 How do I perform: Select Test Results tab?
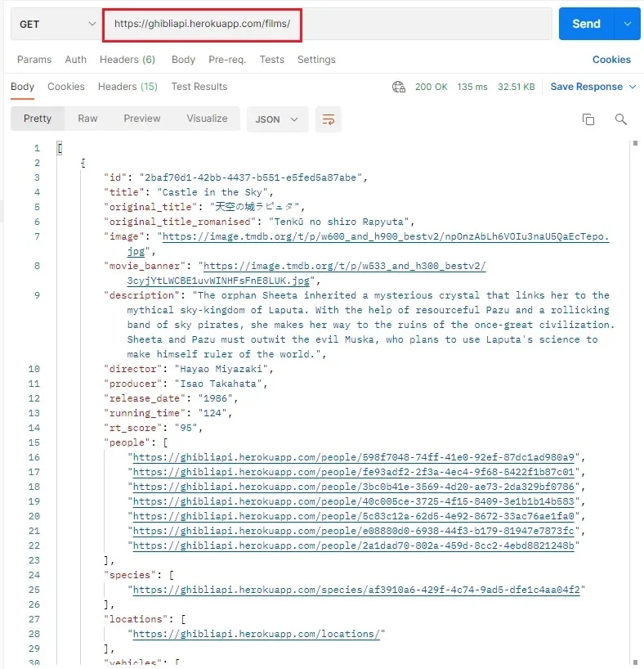(199, 87)
